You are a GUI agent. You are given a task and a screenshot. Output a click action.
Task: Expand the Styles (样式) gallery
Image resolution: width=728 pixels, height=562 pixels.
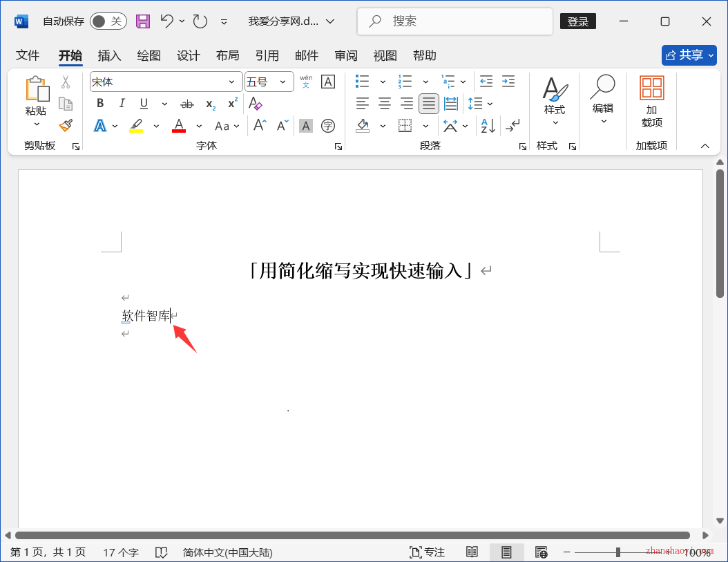pos(555,101)
